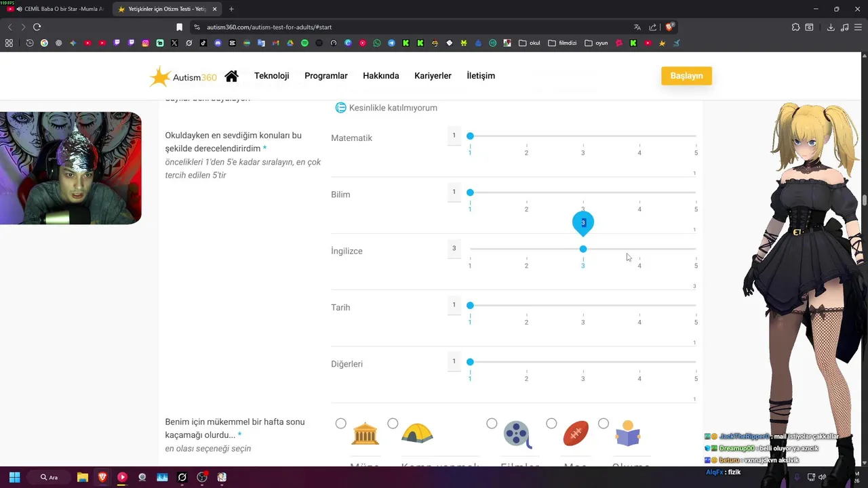Open the Spotify bookmark icon
This screenshot has height=488, width=868.
pyautogui.click(x=304, y=43)
